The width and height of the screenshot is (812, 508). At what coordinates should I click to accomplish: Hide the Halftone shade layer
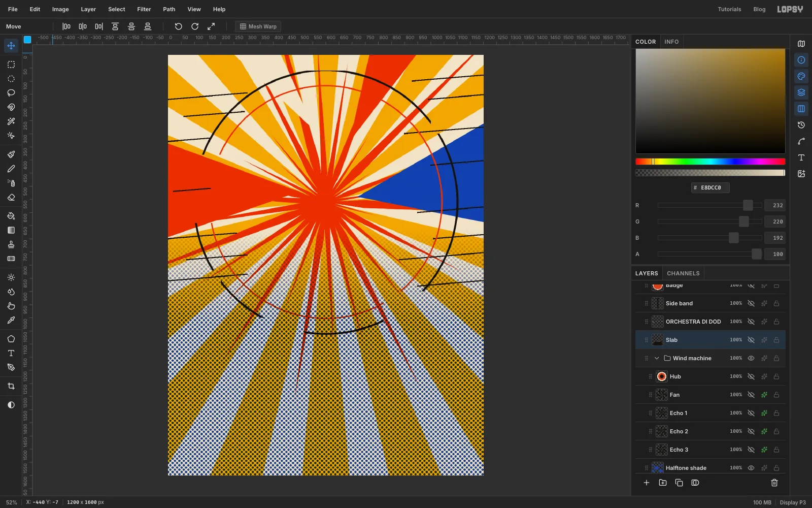tap(751, 468)
